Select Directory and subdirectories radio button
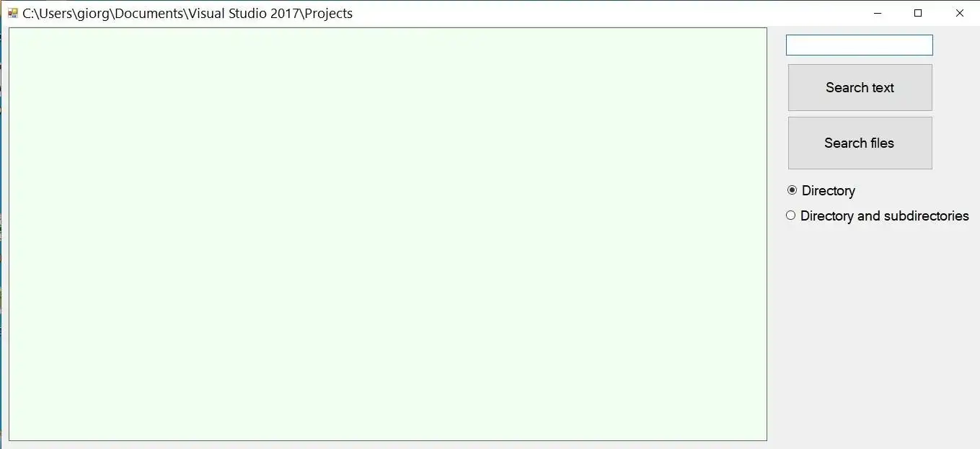 [790, 215]
